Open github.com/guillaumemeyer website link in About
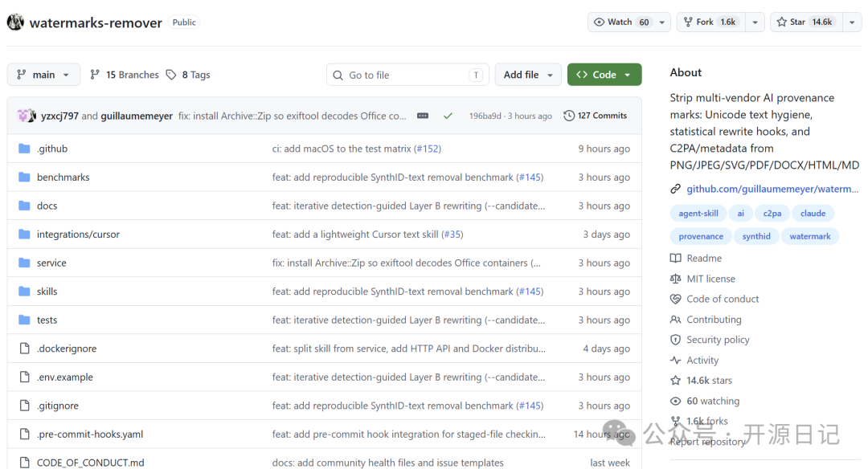 coord(772,190)
